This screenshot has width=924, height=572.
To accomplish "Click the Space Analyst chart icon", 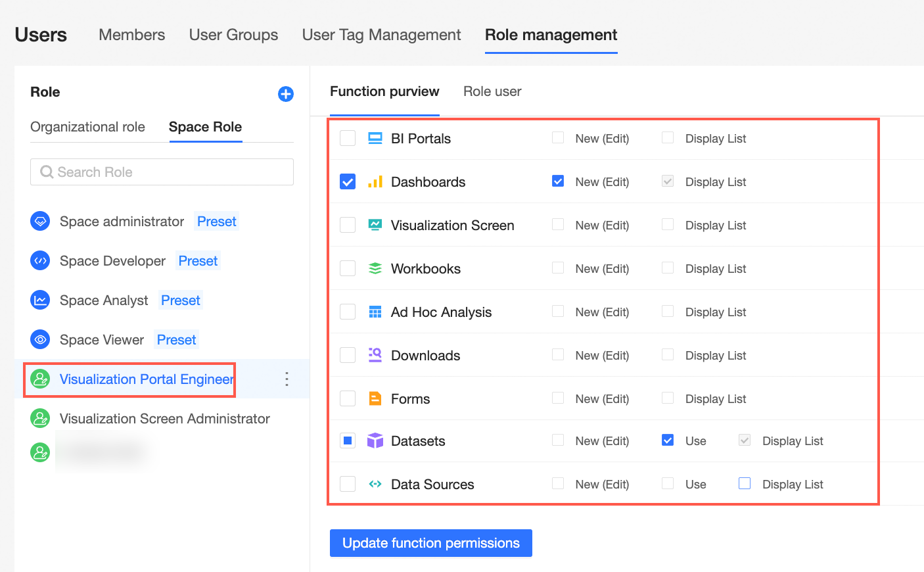I will click(40, 300).
